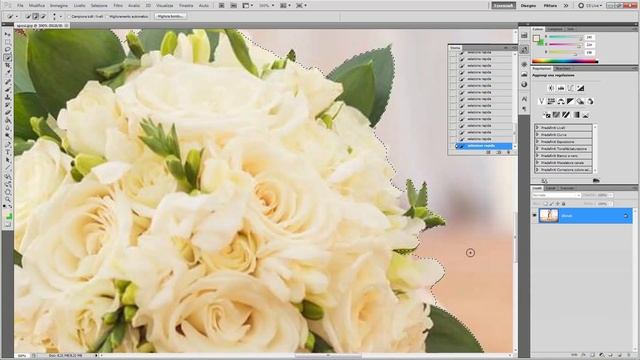Choose Subtract from selection mode in options bar
The height and width of the screenshot is (360, 640).
43,16
